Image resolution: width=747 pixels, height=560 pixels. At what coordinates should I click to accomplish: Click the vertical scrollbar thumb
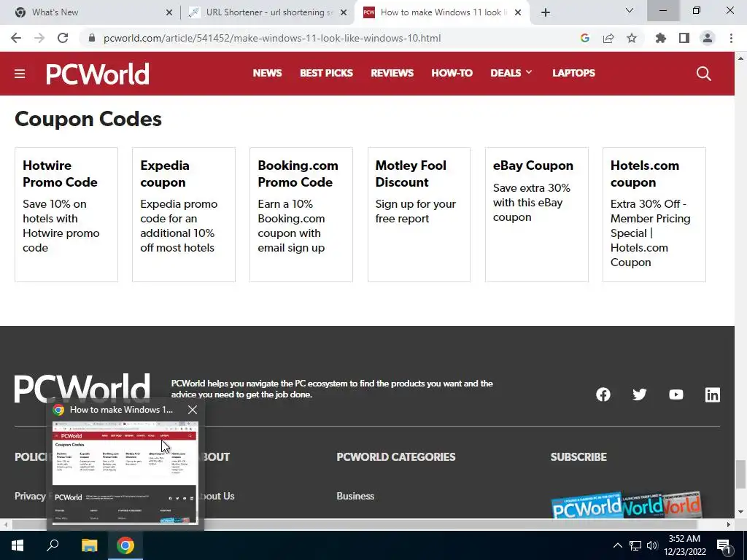point(740,474)
